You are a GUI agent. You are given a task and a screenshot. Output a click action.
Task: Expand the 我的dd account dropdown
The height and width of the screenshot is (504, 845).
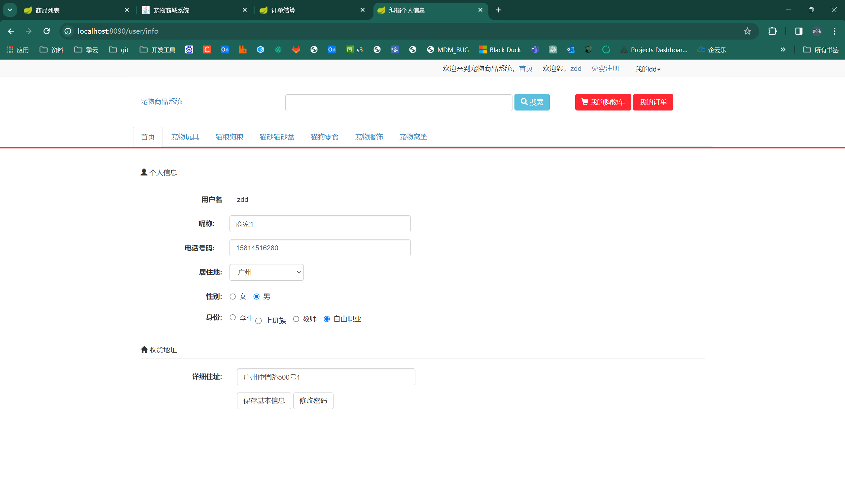tap(648, 69)
